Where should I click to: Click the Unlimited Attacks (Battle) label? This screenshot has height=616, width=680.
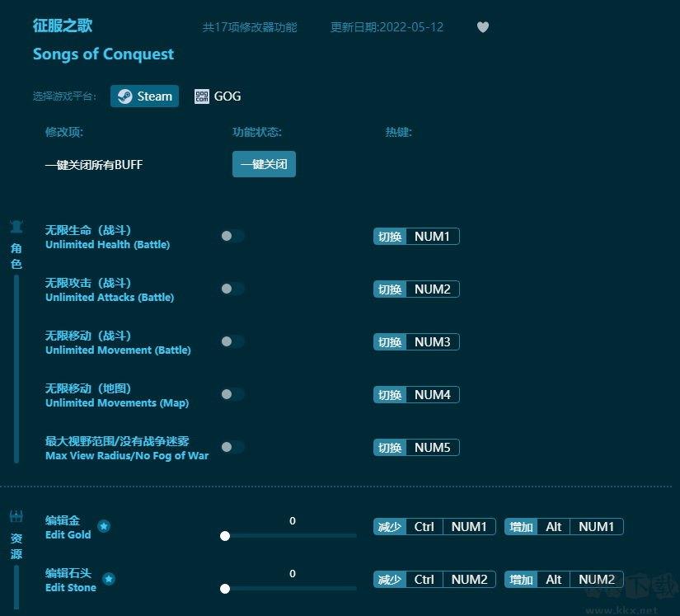(x=110, y=298)
